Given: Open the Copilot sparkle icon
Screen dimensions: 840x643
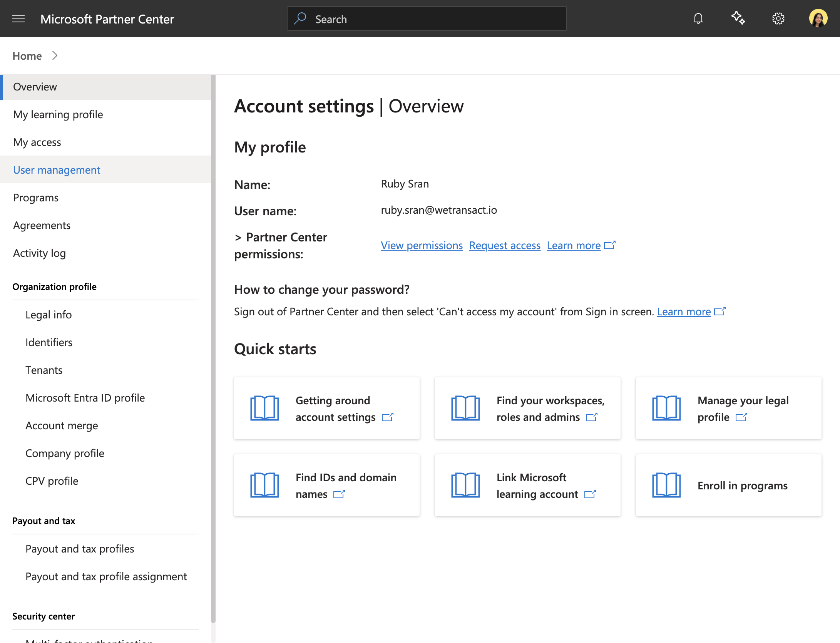Looking at the screenshot, I should [x=738, y=18].
